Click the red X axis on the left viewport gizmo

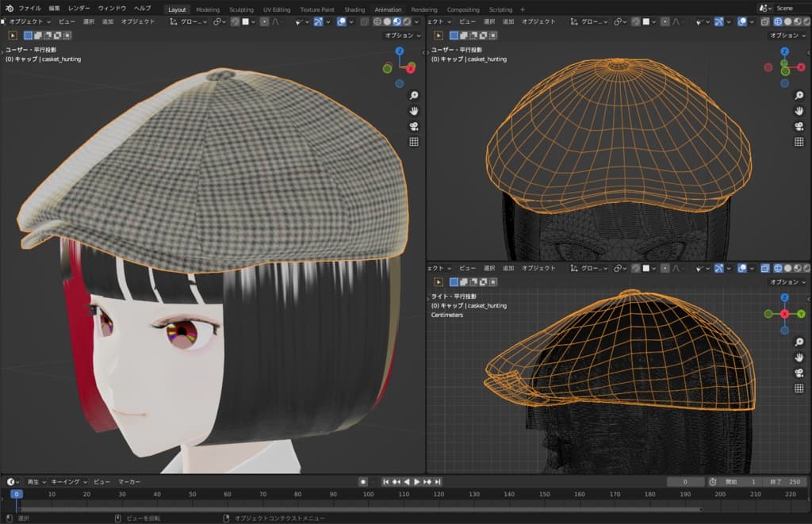(412, 68)
